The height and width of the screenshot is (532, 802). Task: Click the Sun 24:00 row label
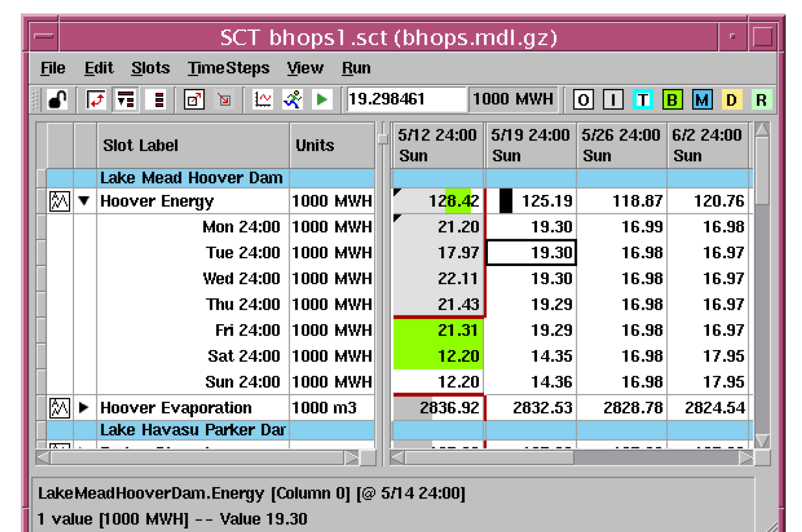[243, 382]
